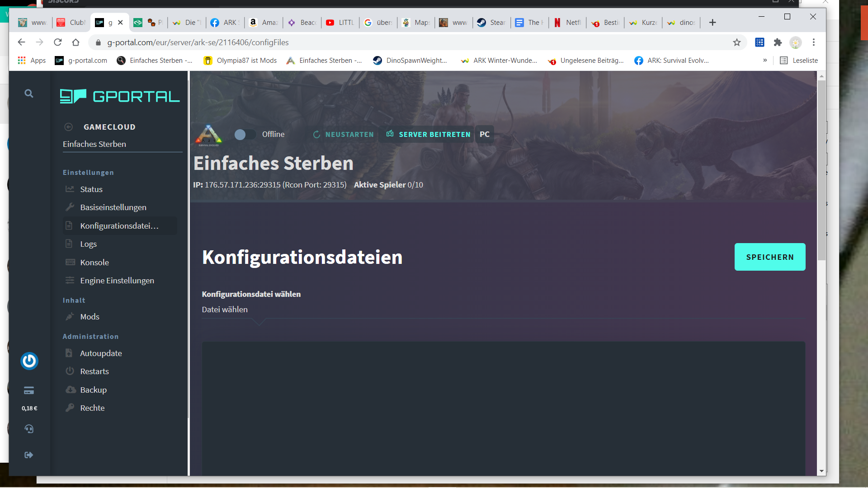Click the site security lock icon
Screen dimensions: 868x488
point(98,42)
